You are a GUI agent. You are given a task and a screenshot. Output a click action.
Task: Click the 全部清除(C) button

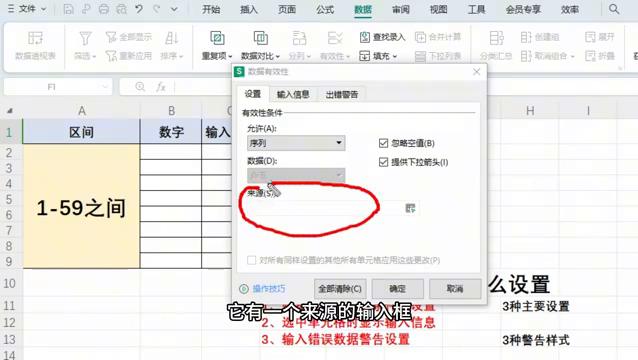(x=340, y=288)
